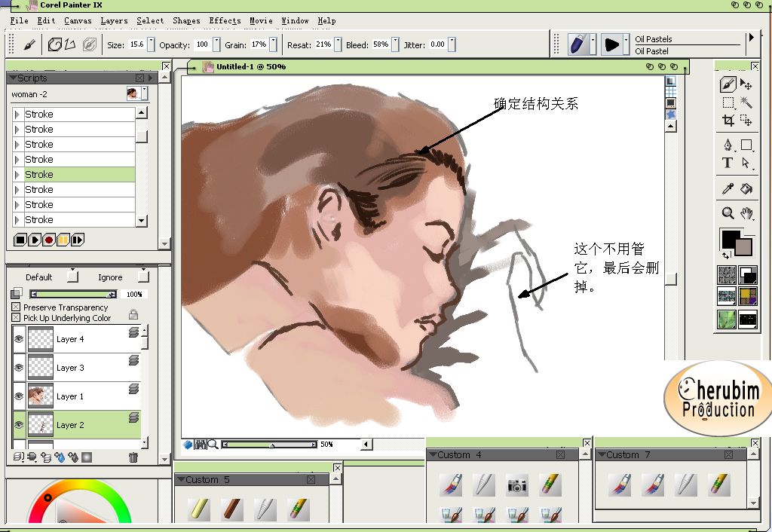772x532 pixels.
Task: Open the woman -2 script dropdown
Action: coord(144,93)
